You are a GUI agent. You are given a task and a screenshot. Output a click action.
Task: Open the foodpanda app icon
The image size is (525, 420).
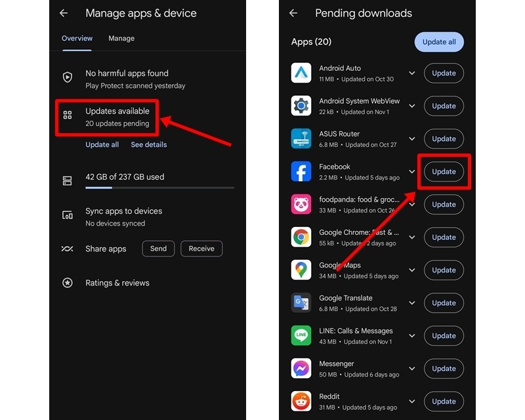pyautogui.click(x=301, y=204)
